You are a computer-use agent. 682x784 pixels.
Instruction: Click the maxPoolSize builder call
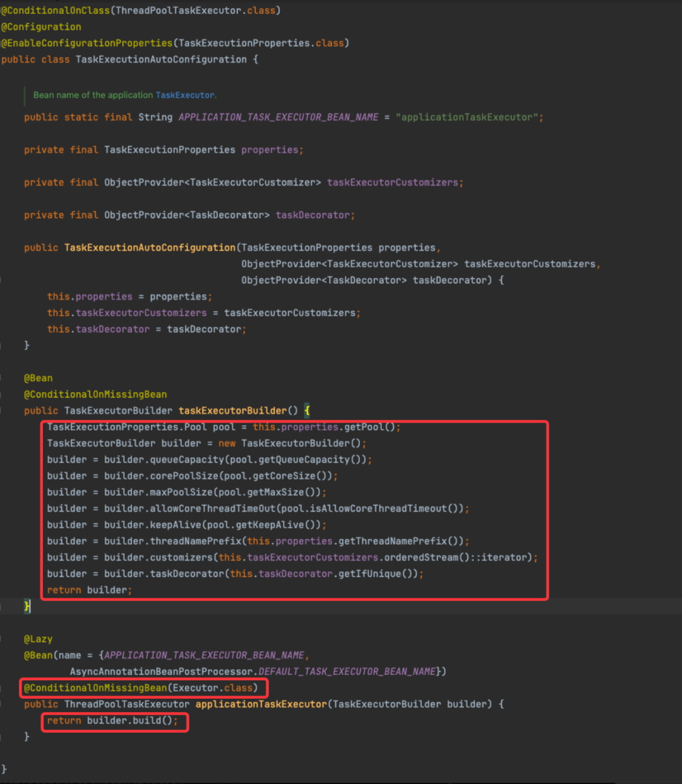pyautogui.click(x=181, y=493)
